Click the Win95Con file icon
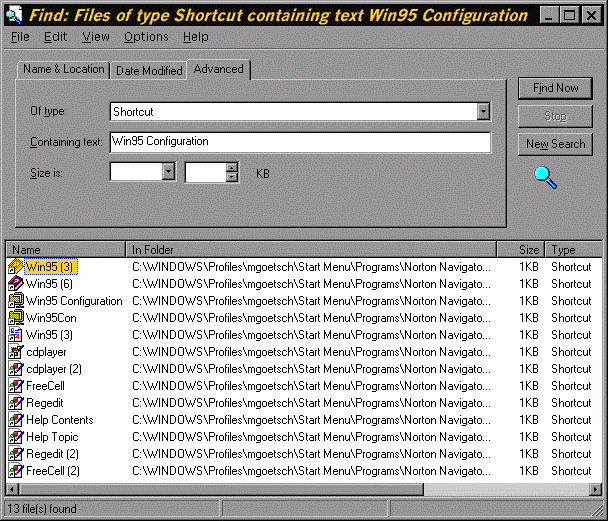 (16, 318)
